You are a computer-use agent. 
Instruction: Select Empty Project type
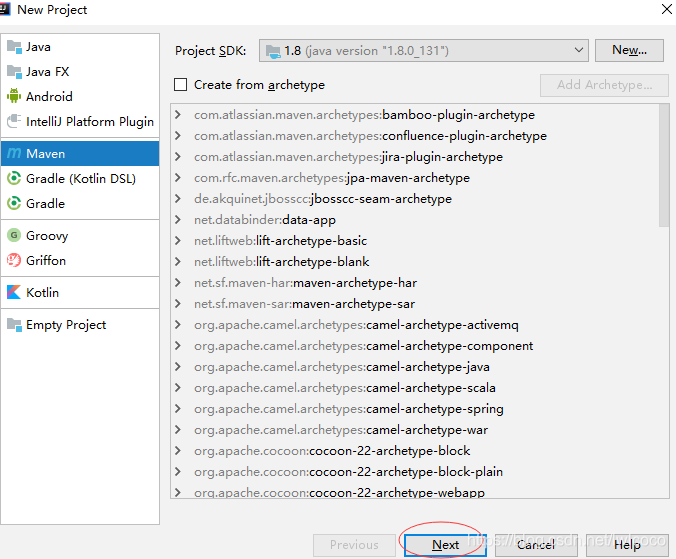click(x=80, y=325)
